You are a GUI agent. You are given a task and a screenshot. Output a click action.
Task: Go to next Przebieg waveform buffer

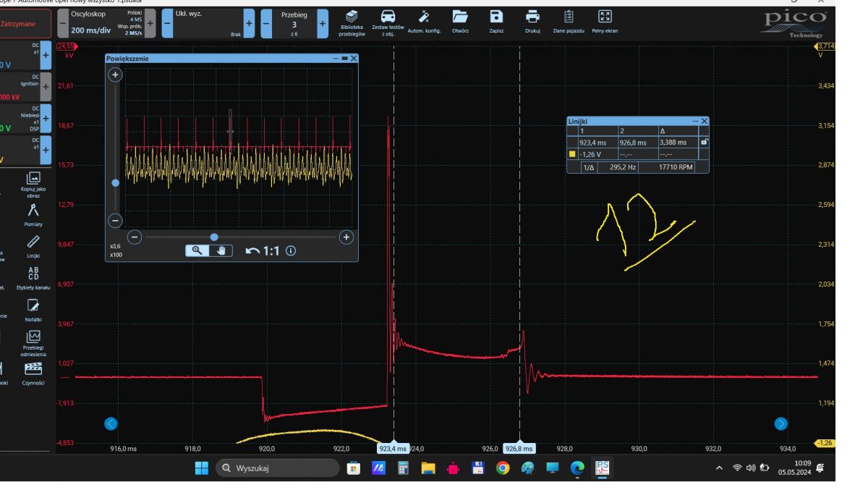323,23
